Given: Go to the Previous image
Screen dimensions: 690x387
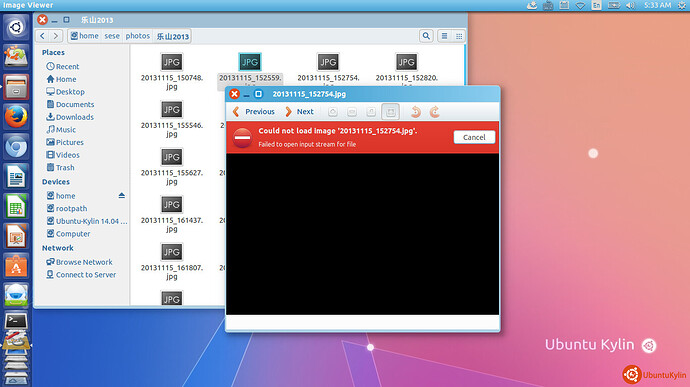Looking at the screenshot, I should [x=253, y=112].
